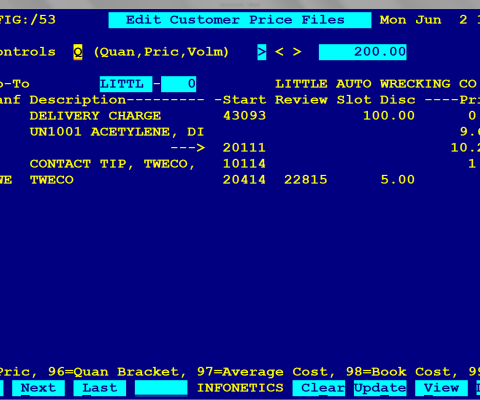
Task: Click the Next button
Action: pos(38,388)
